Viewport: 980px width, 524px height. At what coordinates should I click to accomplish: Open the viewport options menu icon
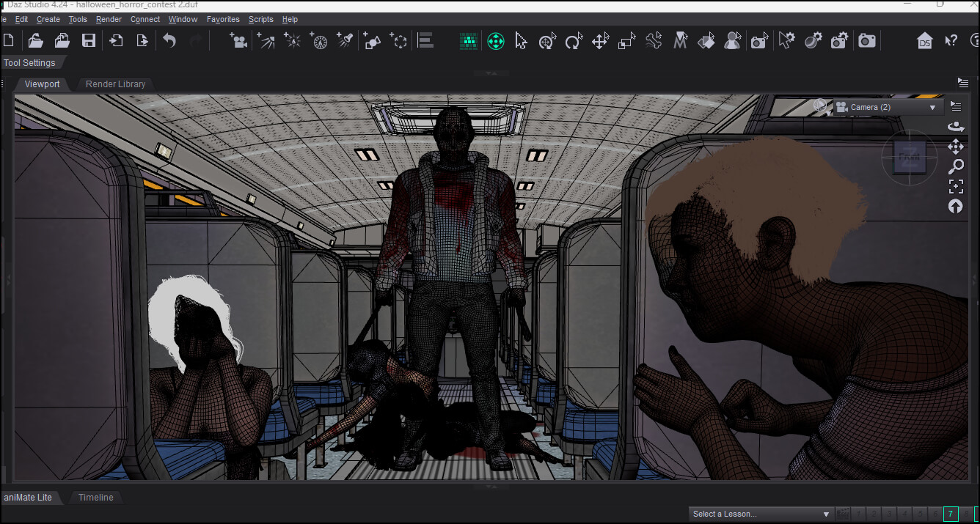click(x=956, y=106)
